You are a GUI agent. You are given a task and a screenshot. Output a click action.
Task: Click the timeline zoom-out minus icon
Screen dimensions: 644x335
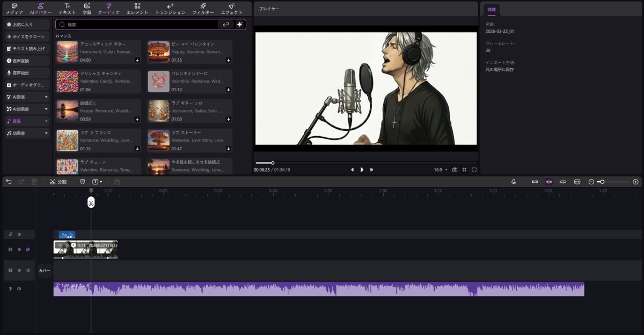point(591,182)
